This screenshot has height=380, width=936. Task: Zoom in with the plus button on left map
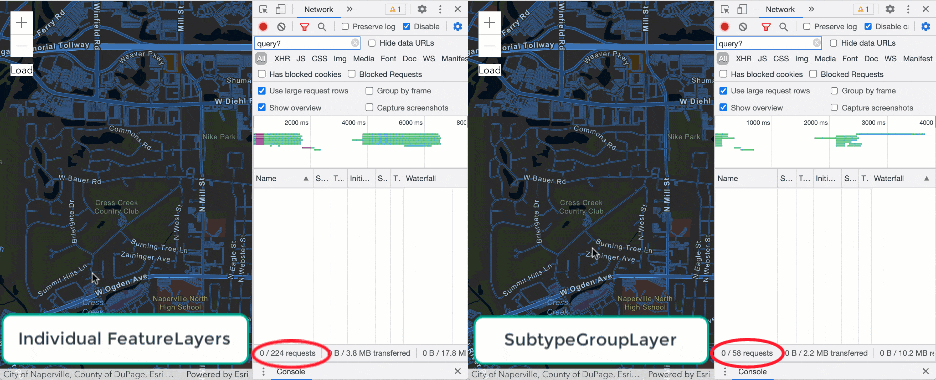(22, 23)
